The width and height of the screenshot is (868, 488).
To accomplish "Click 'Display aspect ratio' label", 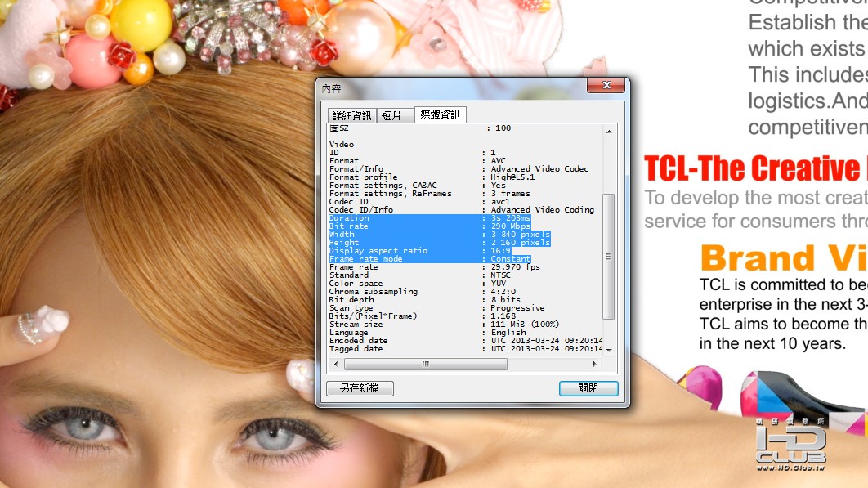I will point(378,251).
